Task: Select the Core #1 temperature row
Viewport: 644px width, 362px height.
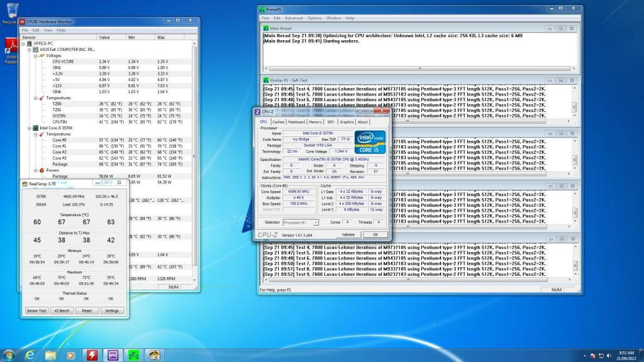Action: click(106, 146)
